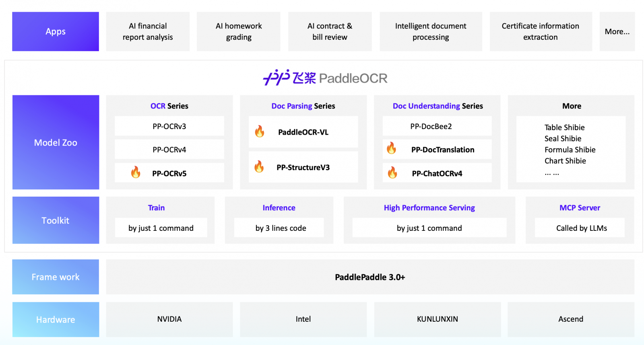The width and height of the screenshot is (644, 345).
Task: Click the Doc Understanding Series heading
Action: 438,106
